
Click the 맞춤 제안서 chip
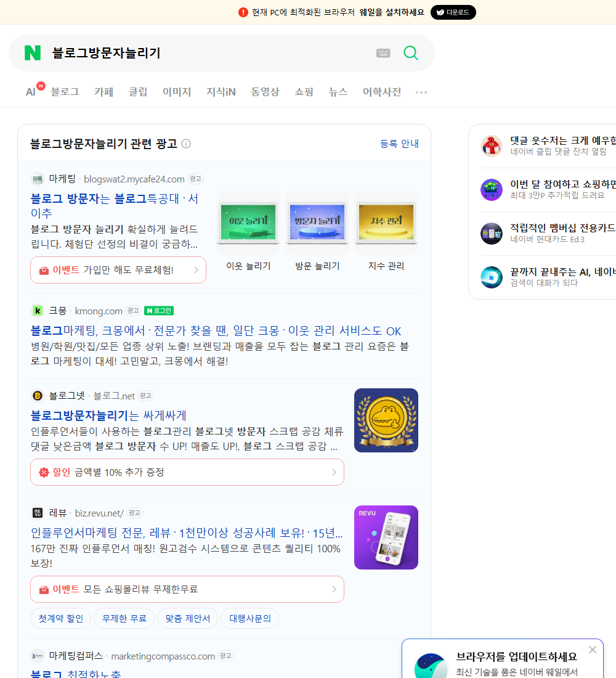click(188, 618)
